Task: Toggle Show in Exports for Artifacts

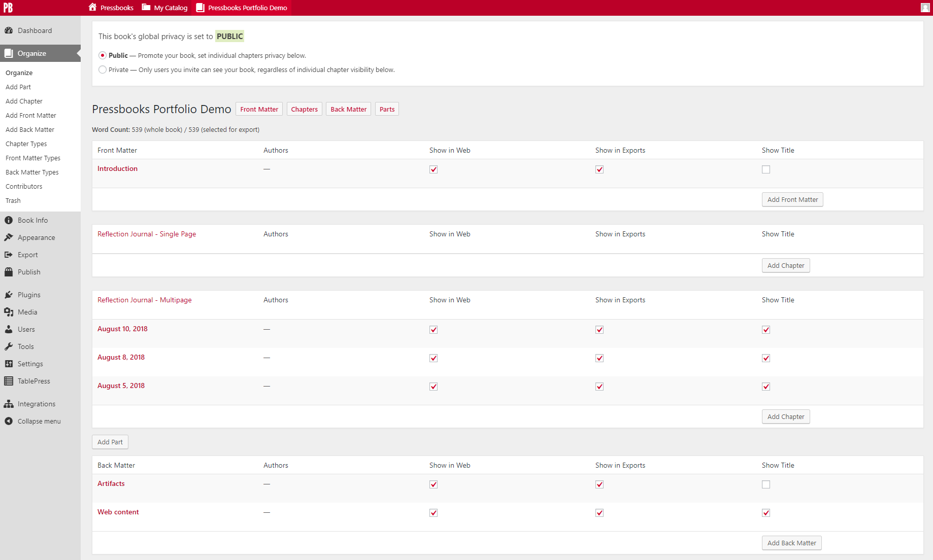Action: pos(599,484)
